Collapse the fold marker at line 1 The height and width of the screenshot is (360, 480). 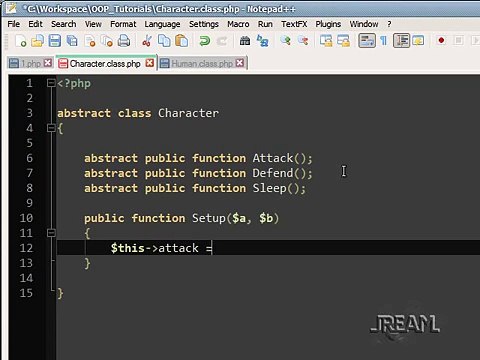tap(51, 83)
